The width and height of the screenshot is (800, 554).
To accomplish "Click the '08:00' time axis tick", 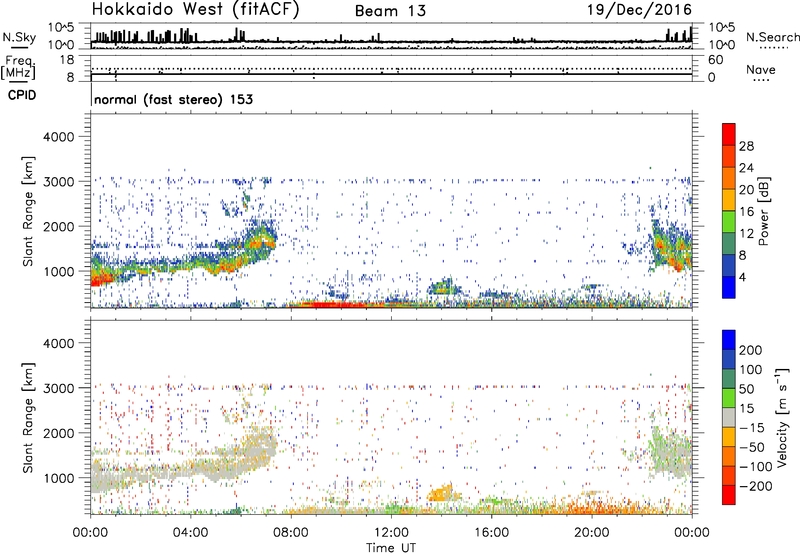I will coord(291,533).
